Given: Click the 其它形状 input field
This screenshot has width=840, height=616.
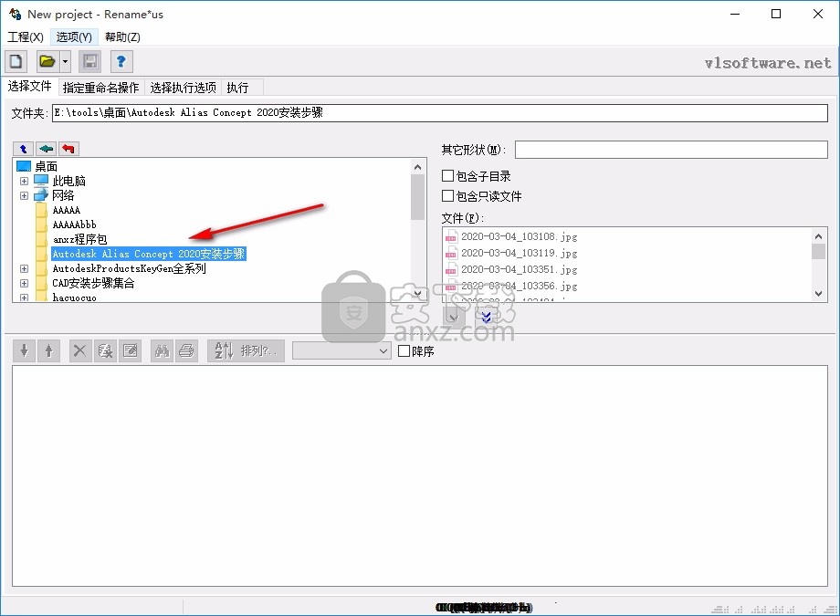Looking at the screenshot, I should 671,150.
